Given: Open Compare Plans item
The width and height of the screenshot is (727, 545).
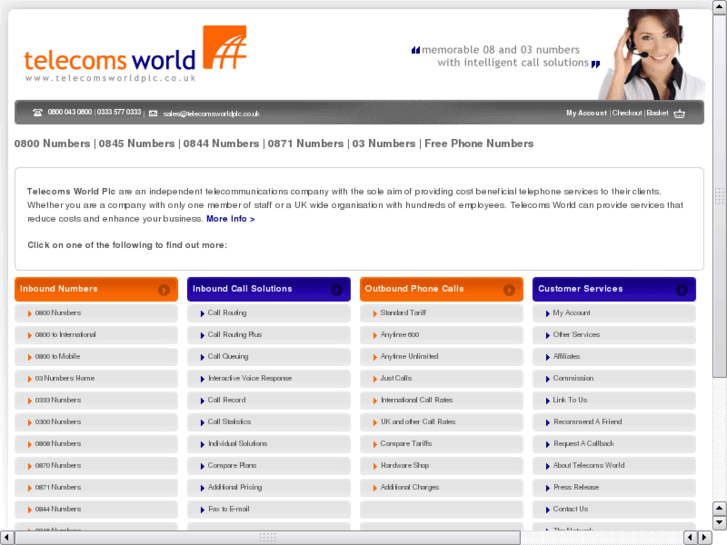Looking at the screenshot, I should [269, 466].
